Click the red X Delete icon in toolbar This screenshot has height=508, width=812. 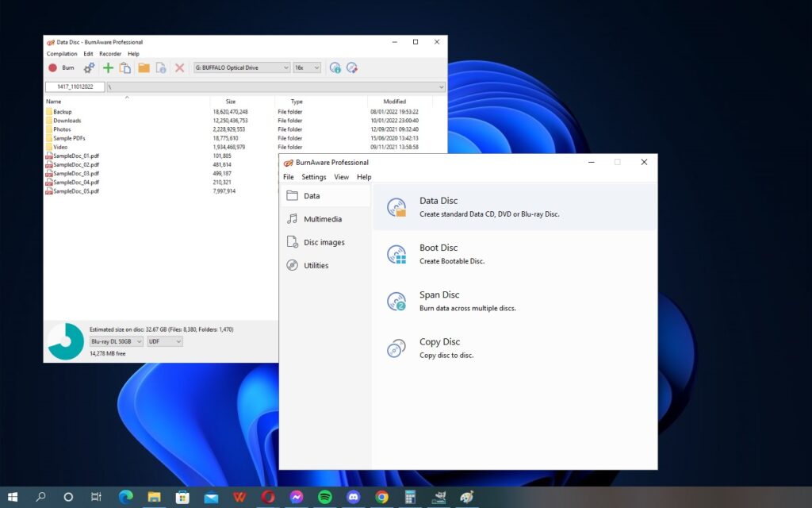click(x=179, y=67)
